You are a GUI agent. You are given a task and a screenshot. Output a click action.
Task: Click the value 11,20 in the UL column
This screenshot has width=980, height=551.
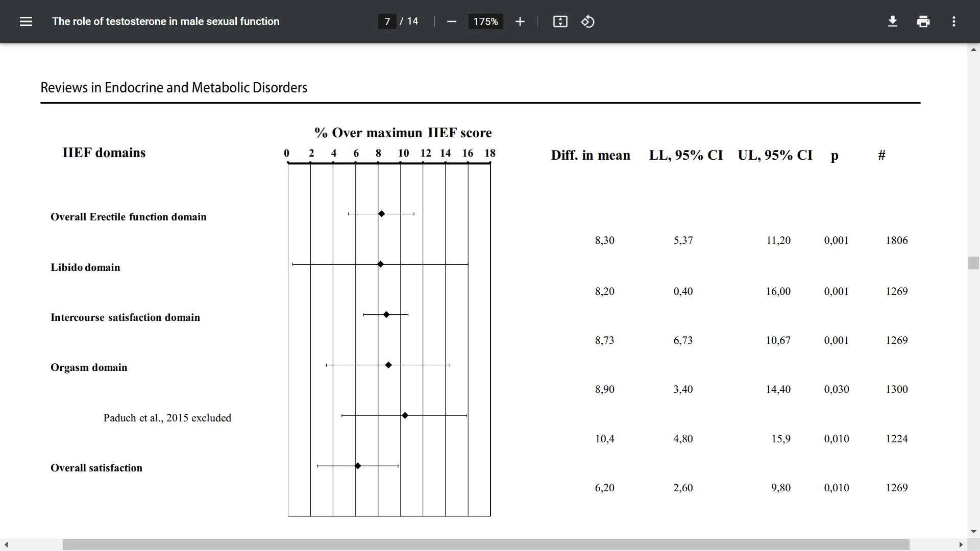pyautogui.click(x=778, y=240)
